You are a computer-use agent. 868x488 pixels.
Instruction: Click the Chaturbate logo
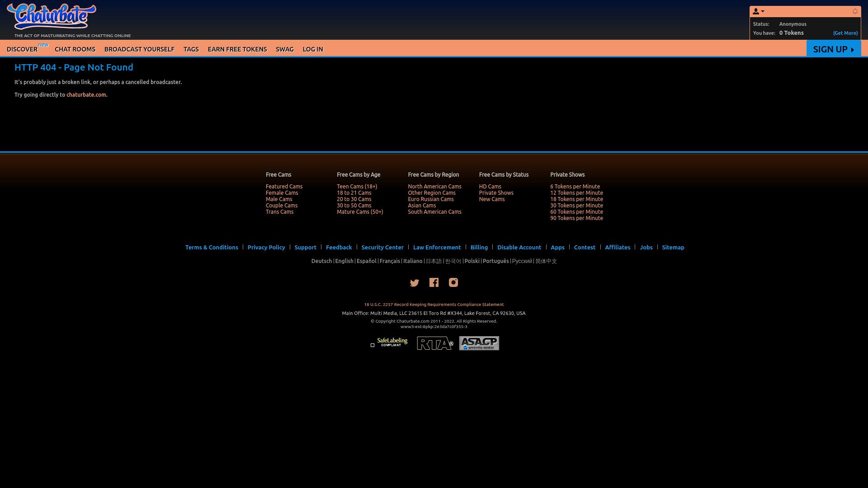click(x=52, y=16)
